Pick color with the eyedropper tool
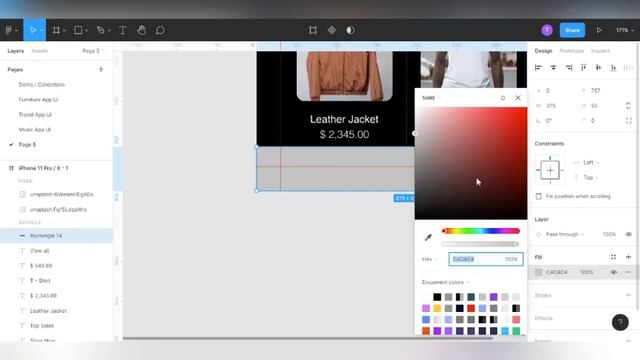This screenshot has width=640, height=360. [x=428, y=237]
